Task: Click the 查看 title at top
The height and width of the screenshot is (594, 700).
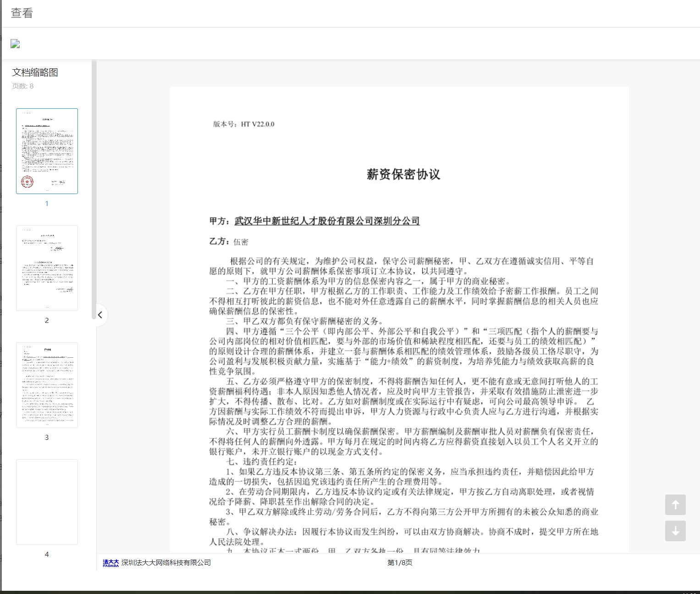Action: [22, 13]
